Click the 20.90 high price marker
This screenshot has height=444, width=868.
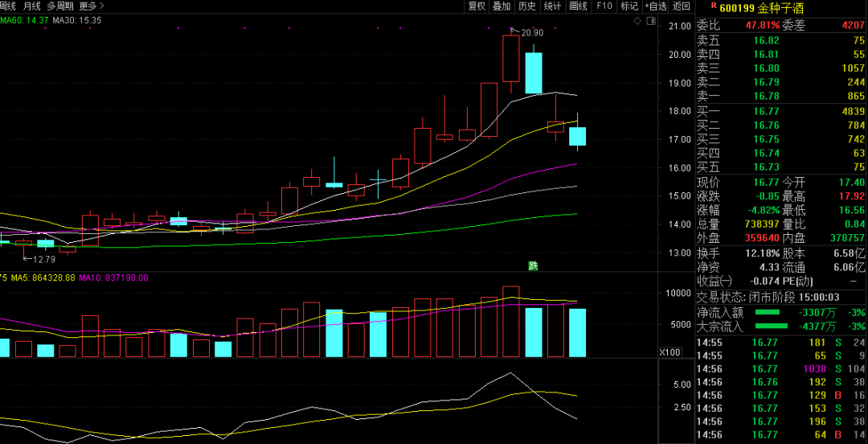tap(531, 32)
